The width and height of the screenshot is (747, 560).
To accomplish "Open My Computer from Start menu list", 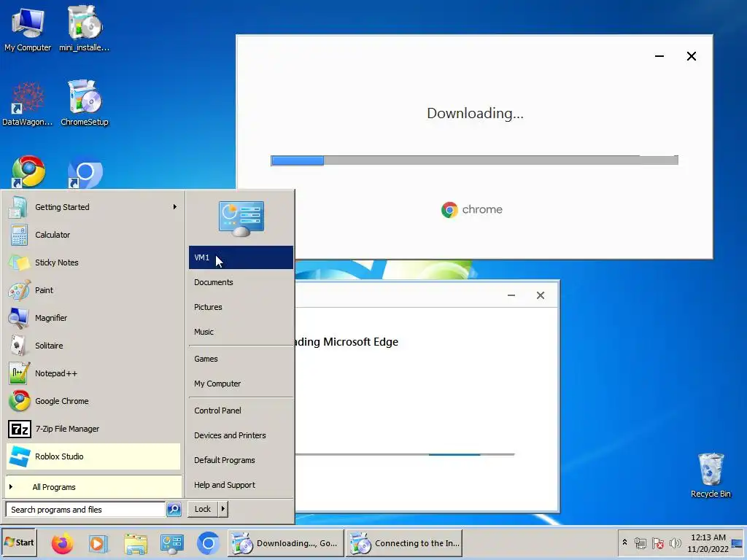I will tap(241, 384).
